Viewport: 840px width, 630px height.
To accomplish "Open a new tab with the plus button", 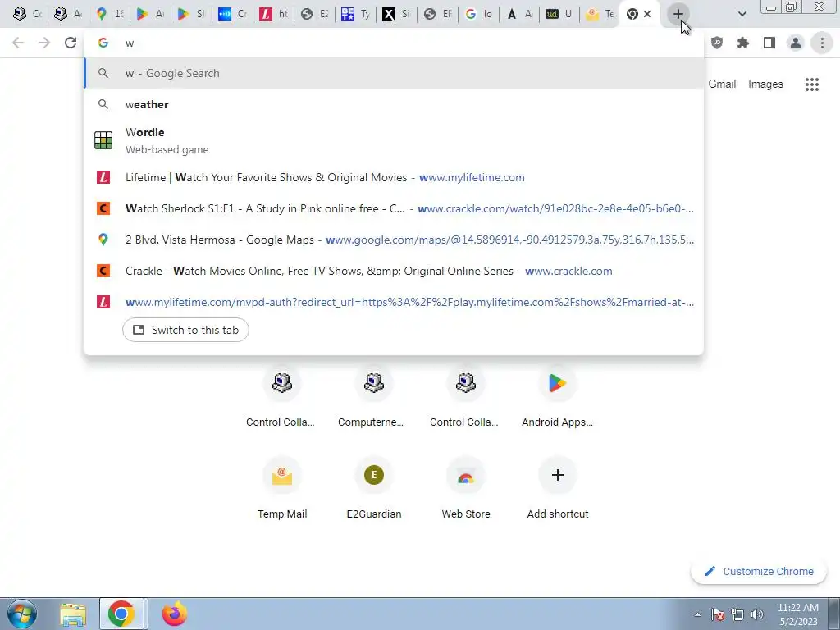I will click(678, 14).
